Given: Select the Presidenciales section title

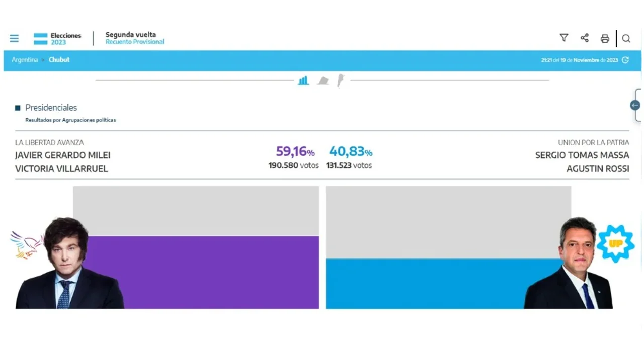Looking at the screenshot, I should [51, 108].
